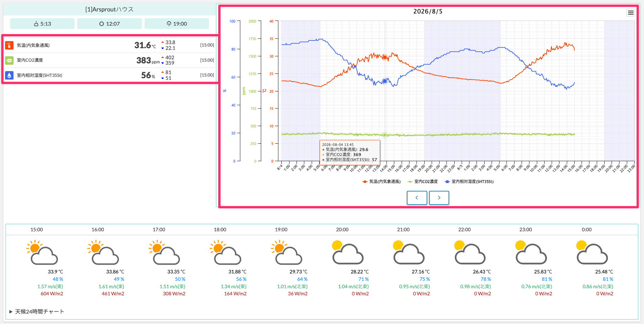Click the sunrise 5:13 button

42,24
